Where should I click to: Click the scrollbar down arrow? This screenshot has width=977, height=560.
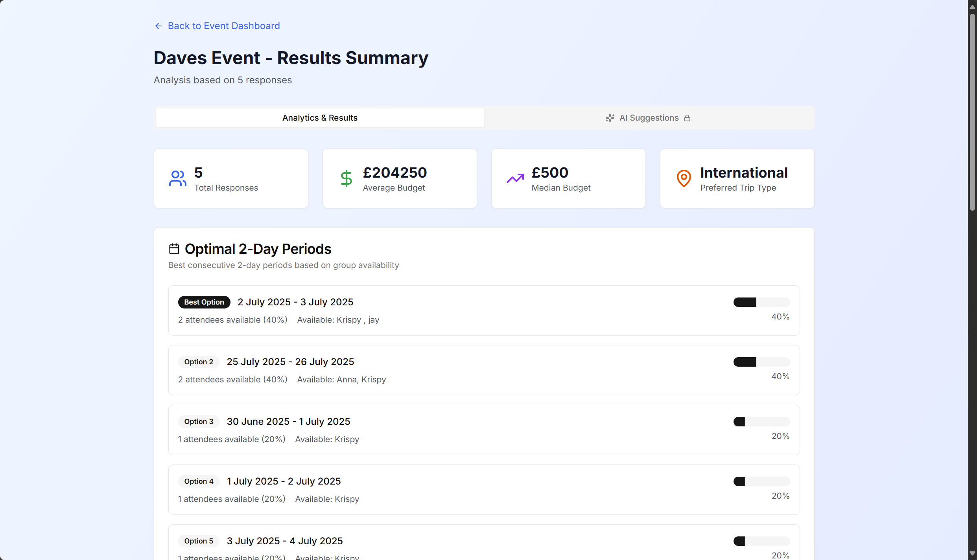click(x=972, y=554)
